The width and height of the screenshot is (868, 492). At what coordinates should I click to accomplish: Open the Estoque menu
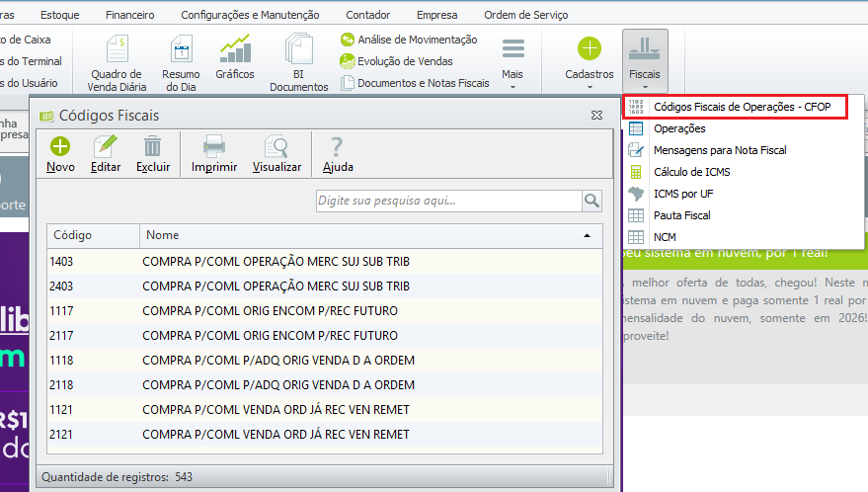coord(60,15)
